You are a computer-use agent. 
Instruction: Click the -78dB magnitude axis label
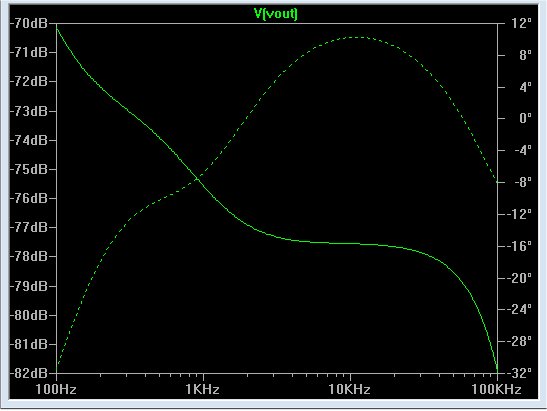click(29, 256)
